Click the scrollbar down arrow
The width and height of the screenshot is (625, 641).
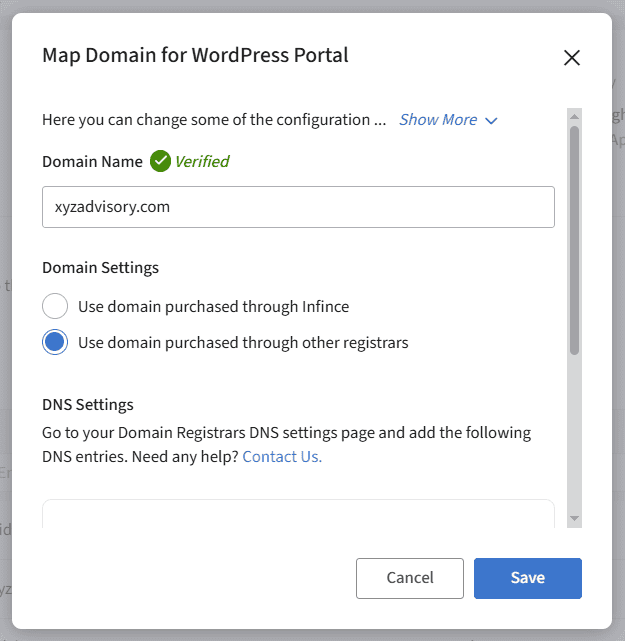coord(574,518)
